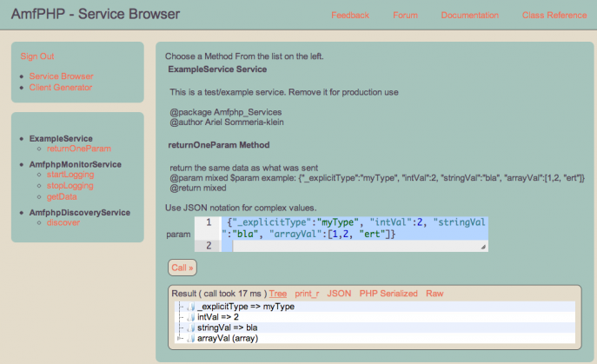597x364 pixels.
Task: Click 'Use JSON notation for complex values.'
Action: 241,208
